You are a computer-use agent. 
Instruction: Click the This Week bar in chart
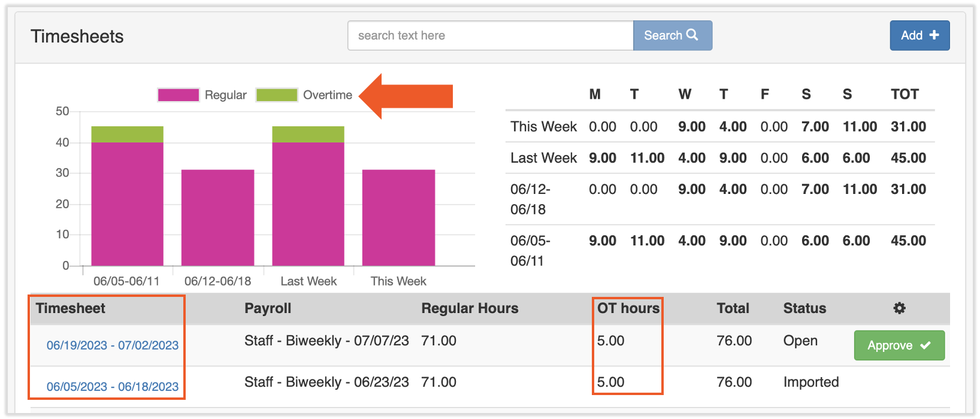[x=398, y=217]
